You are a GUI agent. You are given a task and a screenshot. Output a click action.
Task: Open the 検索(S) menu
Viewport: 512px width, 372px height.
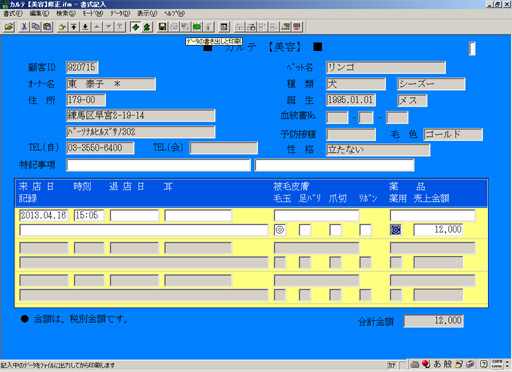pyautogui.click(x=66, y=13)
